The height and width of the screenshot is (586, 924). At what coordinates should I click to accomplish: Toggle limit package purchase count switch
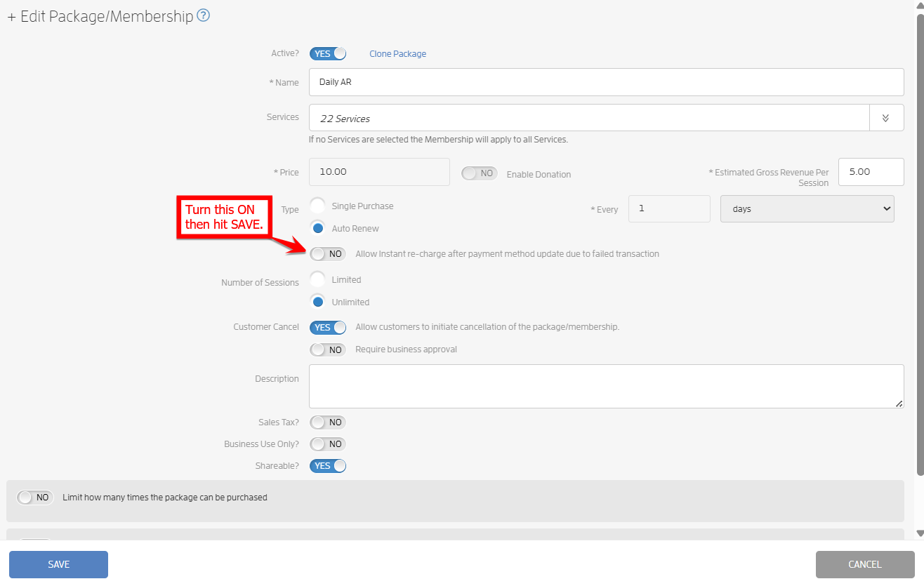(x=35, y=498)
